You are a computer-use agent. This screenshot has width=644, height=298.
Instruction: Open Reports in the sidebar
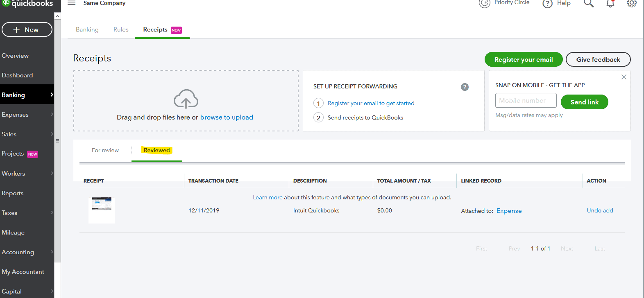(x=13, y=193)
